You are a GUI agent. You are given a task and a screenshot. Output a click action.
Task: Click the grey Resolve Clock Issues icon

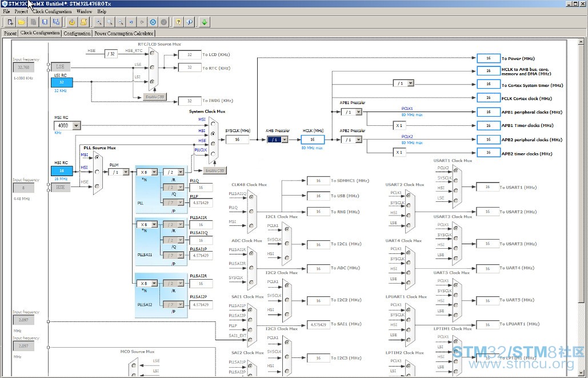click(x=164, y=22)
